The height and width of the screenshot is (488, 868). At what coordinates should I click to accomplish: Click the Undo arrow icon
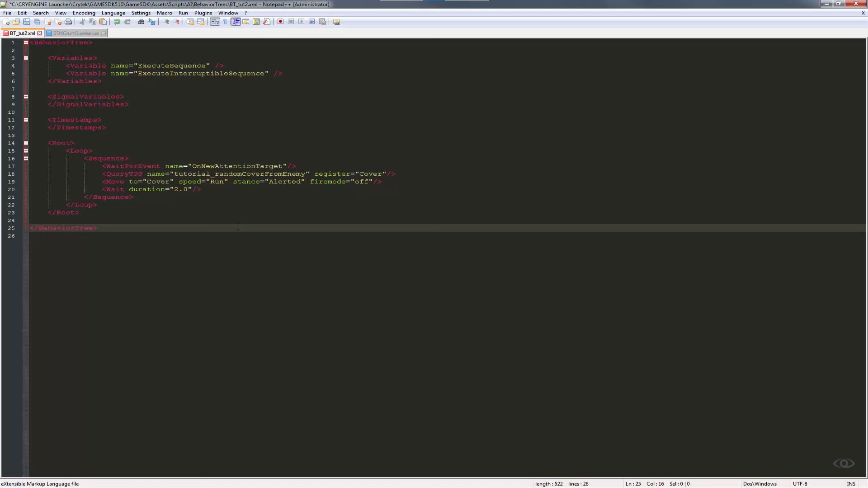coord(117,22)
